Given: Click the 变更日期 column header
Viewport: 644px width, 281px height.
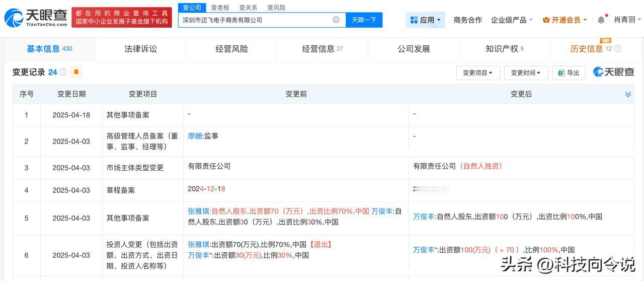Looking at the screenshot, I should (71, 94).
